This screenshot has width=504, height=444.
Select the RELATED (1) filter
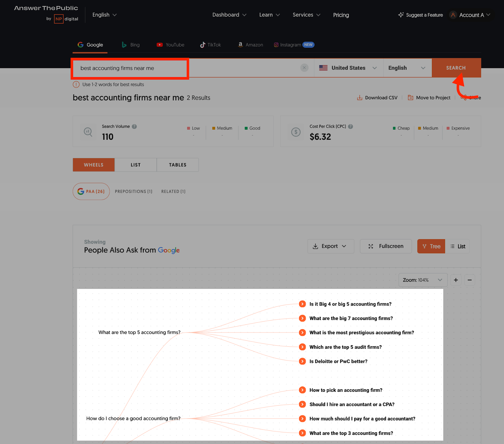click(x=173, y=191)
